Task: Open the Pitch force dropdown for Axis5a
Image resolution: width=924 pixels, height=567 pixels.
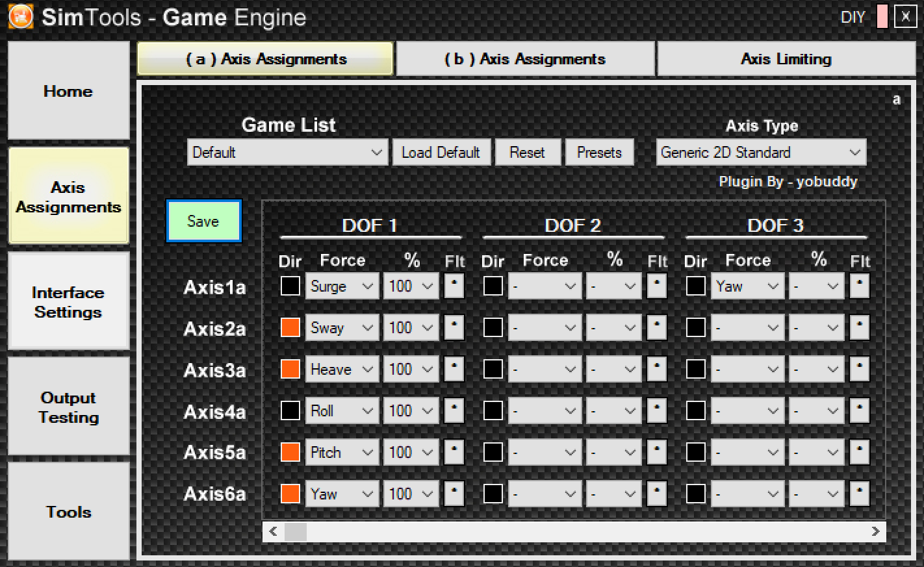Action: click(x=342, y=452)
